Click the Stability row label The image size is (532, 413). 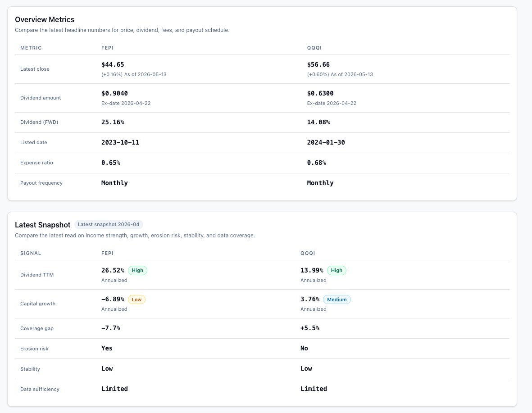30,369
